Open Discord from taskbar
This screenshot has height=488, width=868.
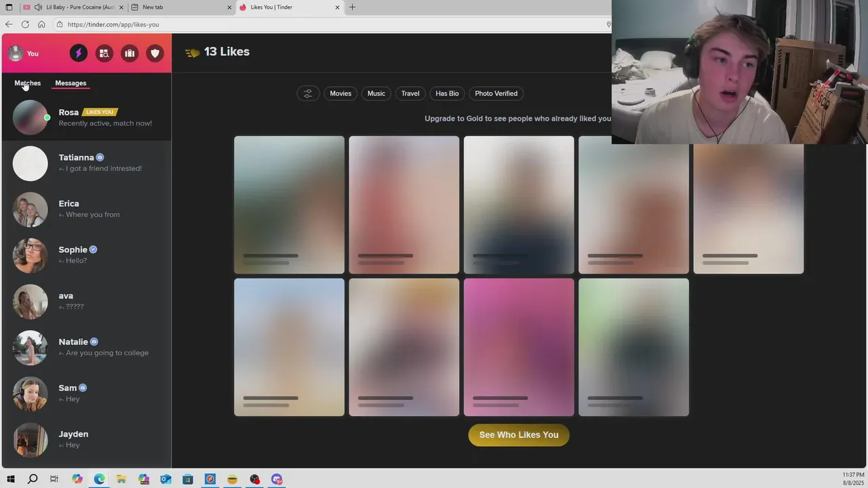click(277, 479)
